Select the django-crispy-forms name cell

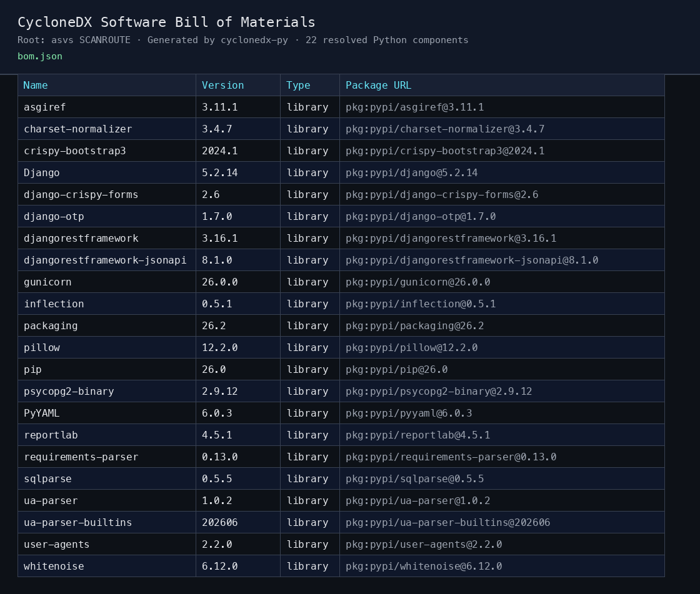click(x=107, y=195)
